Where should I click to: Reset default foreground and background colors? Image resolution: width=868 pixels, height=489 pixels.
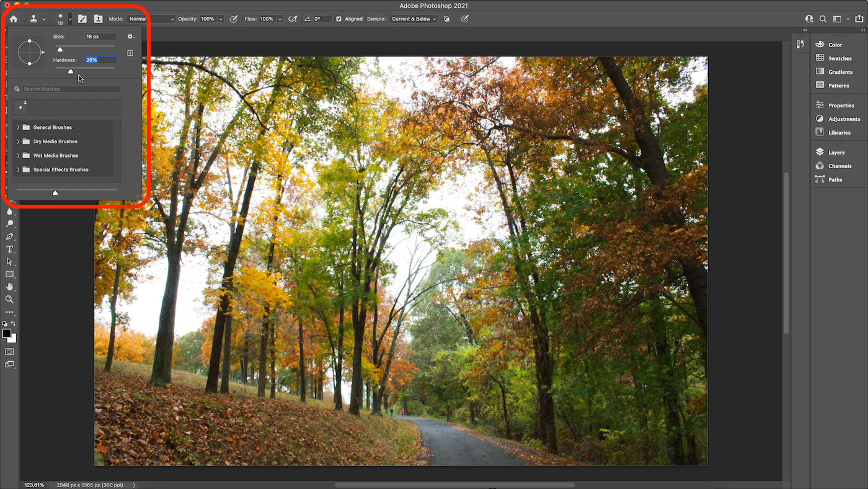click(x=5, y=324)
